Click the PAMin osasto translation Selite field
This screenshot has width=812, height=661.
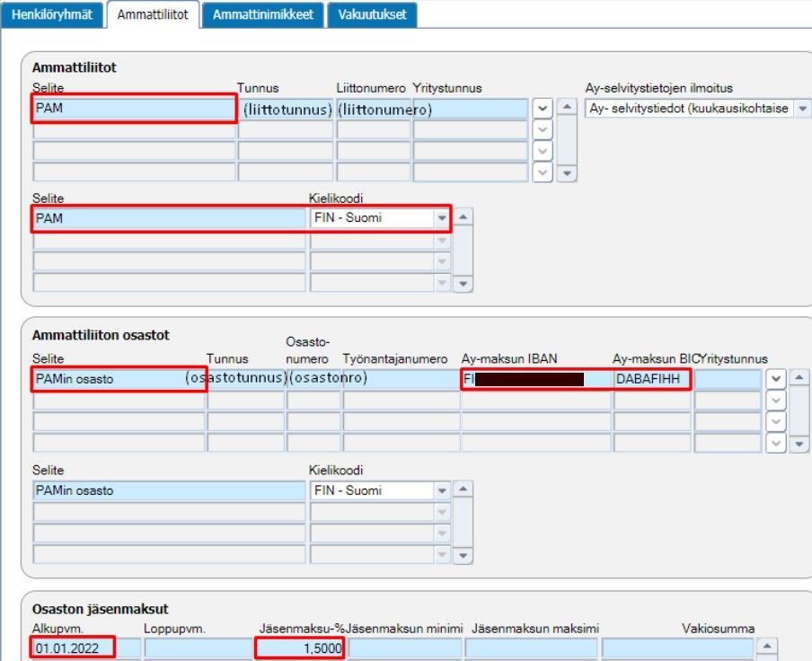point(170,490)
